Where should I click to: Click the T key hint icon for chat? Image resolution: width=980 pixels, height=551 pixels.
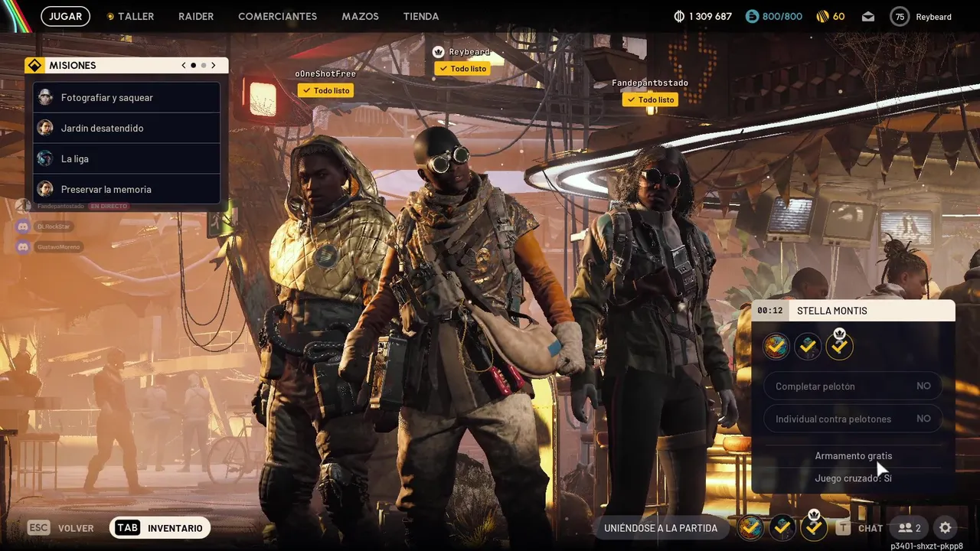click(x=843, y=528)
